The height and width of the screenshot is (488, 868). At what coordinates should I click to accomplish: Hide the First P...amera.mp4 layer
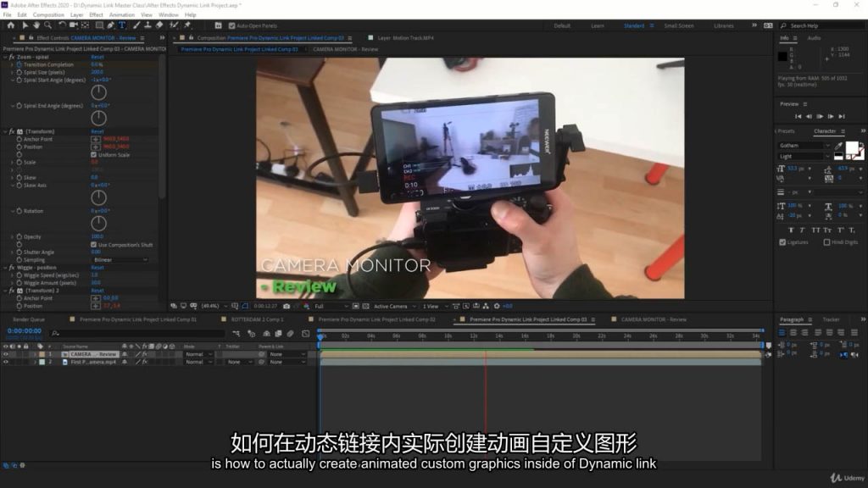(6, 362)
